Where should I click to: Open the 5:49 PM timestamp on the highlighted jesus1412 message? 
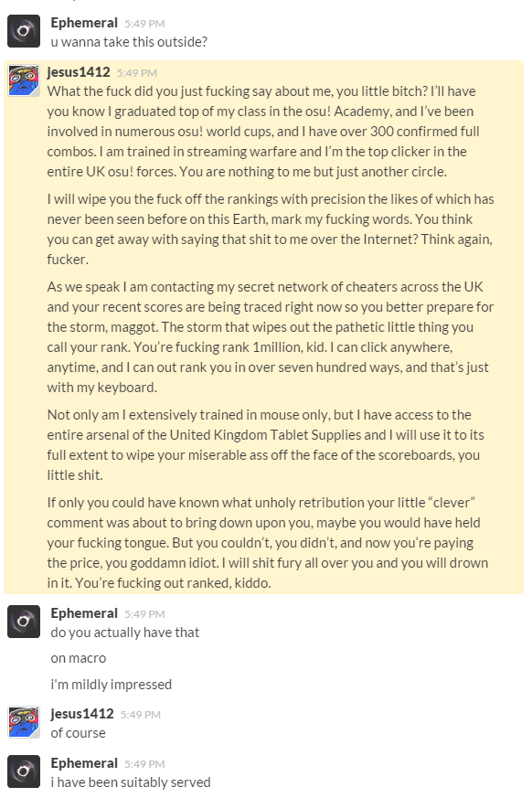pyautogui.click(x=137, y=73)
